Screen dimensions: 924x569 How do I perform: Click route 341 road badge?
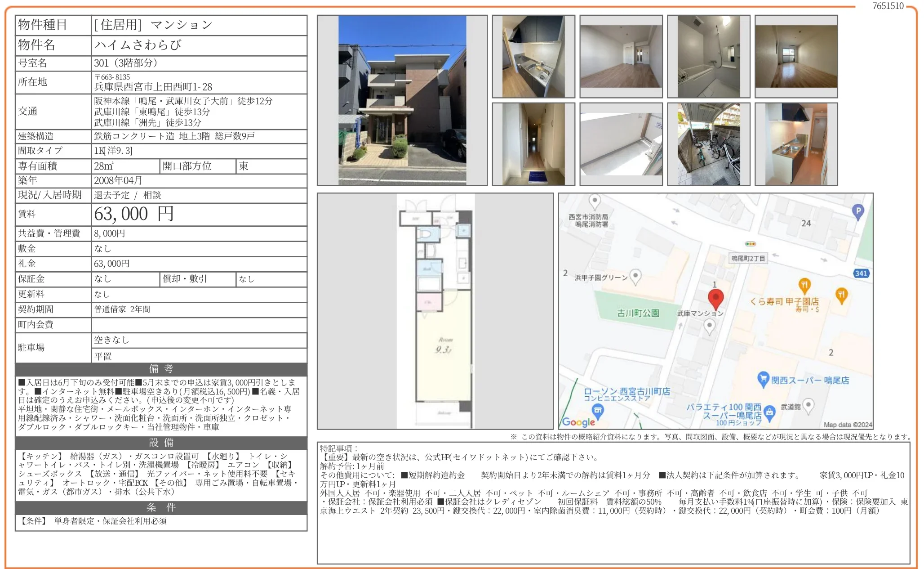861,273
